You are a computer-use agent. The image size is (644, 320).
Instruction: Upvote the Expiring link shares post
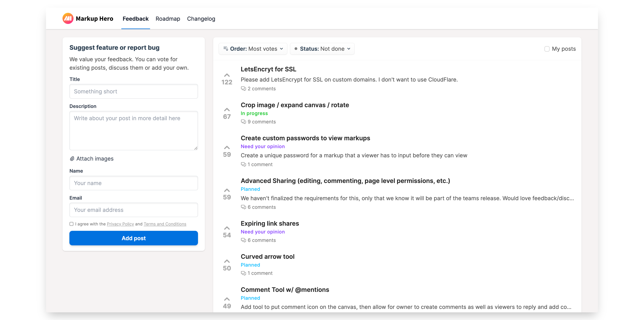(227, 228)
